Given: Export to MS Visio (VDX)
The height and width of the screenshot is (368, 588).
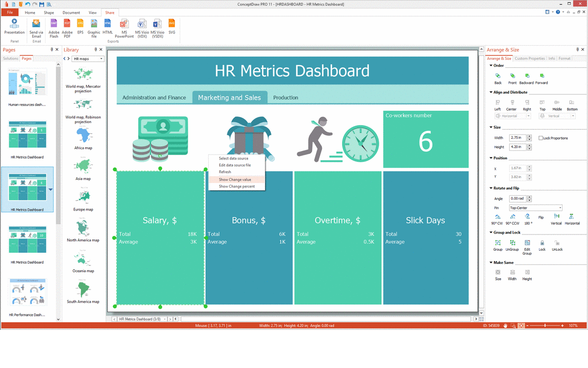Looking at the screenshot, I should 142,28.
